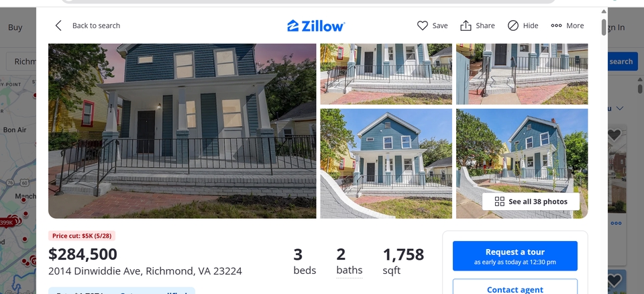The height and width of the screenshot is (294, 644).
Task: Open the large front porch main photo
Action: pos(182,131)
